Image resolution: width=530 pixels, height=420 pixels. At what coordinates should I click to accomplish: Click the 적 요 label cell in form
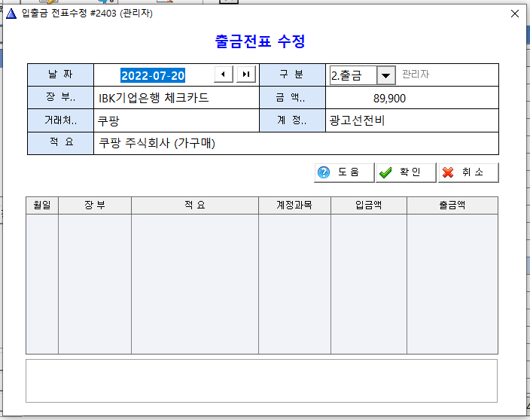[x=61, y=142]
